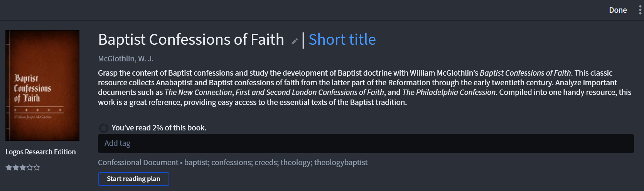Click the "creeds" subject tag
This screenshot has width=644, height=191.
pos(266,162)
